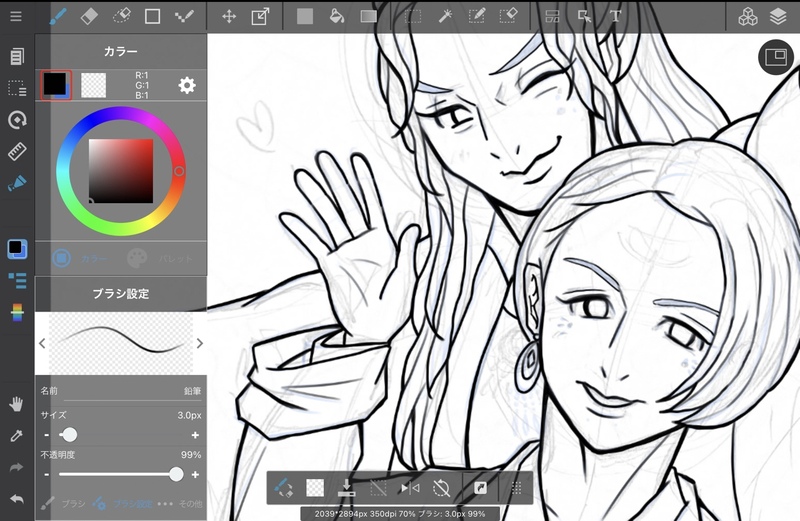Toggle fullscreen from shortcut bar
The width and height of the screenshot is (800, 521).
coord(480,488)
